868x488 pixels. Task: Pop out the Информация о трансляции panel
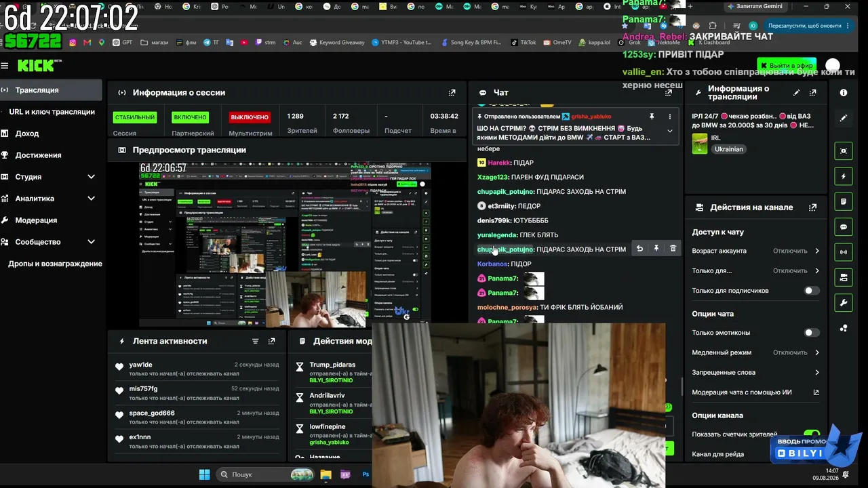tap(813, 93)
